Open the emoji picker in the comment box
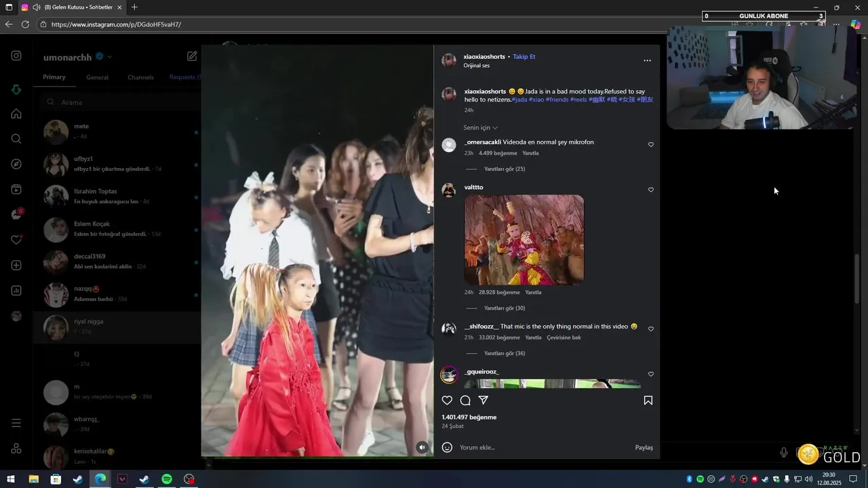Image resolution: width=868 pixels, height=488 pixels. (447, 447)
